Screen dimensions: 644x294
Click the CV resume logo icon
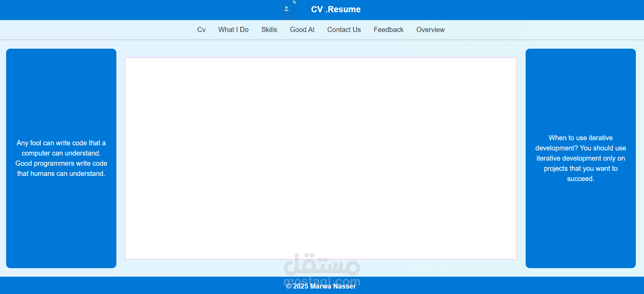click(x=290, y=9)
